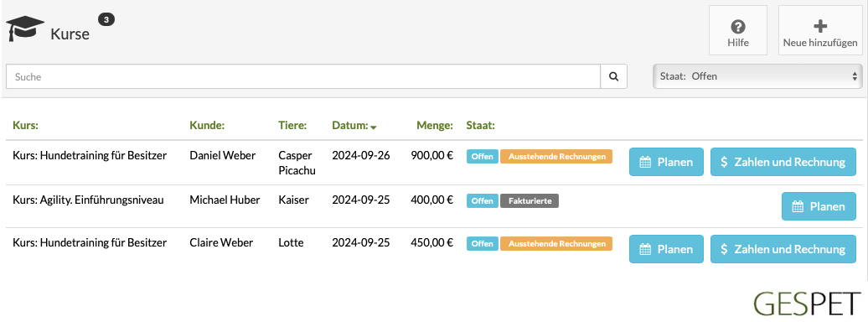Sort by the Menge column header
Viewport: 868px width, 322px height.
point(435,126)
